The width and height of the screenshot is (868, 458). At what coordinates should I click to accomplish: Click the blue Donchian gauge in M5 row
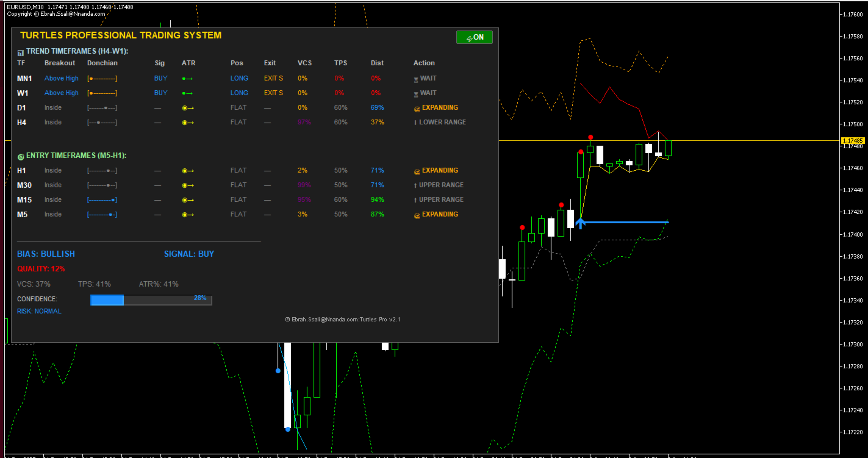(102, 215)
